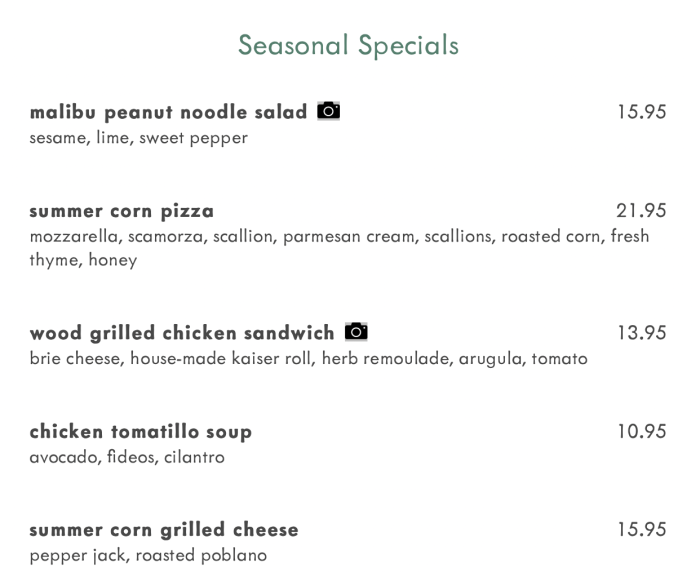Click the 15.95 noodle salad price
700x577 pixels.
tap(641, 112)
